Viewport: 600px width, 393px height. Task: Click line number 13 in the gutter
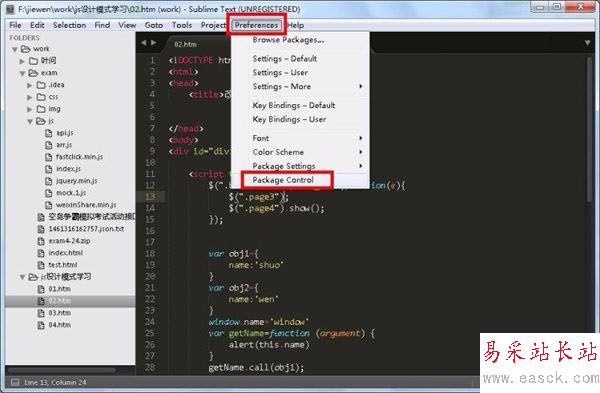[x=150, y=197]
